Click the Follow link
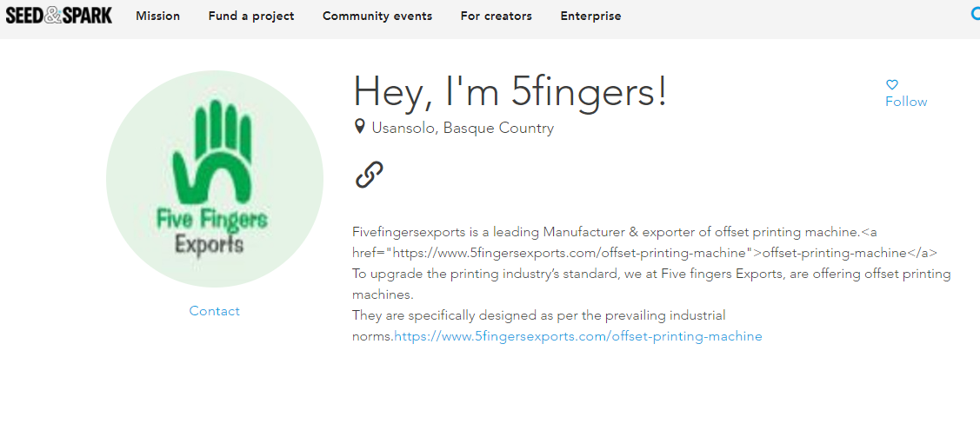 click(906, 102)
